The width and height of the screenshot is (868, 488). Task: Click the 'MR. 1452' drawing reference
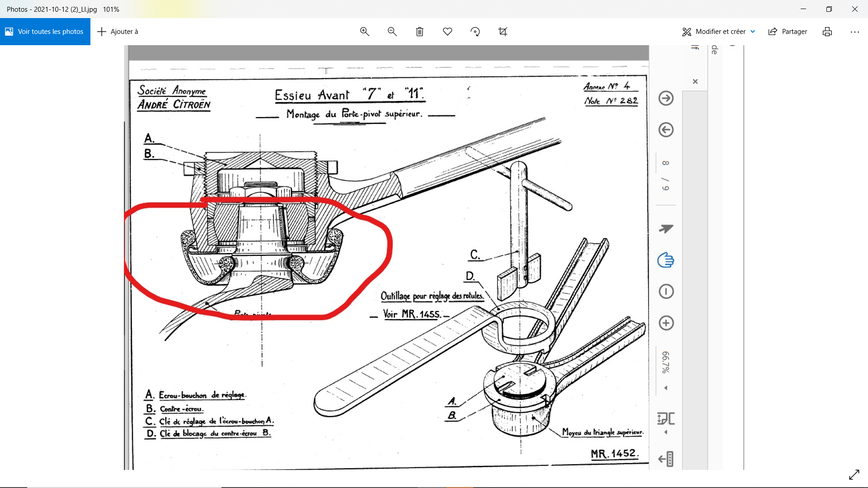614,453
